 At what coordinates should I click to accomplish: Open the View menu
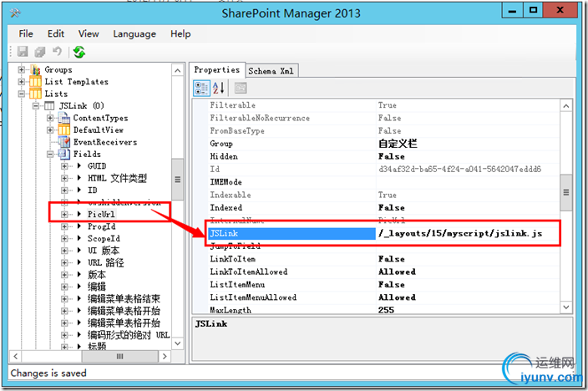coord(89,33)
